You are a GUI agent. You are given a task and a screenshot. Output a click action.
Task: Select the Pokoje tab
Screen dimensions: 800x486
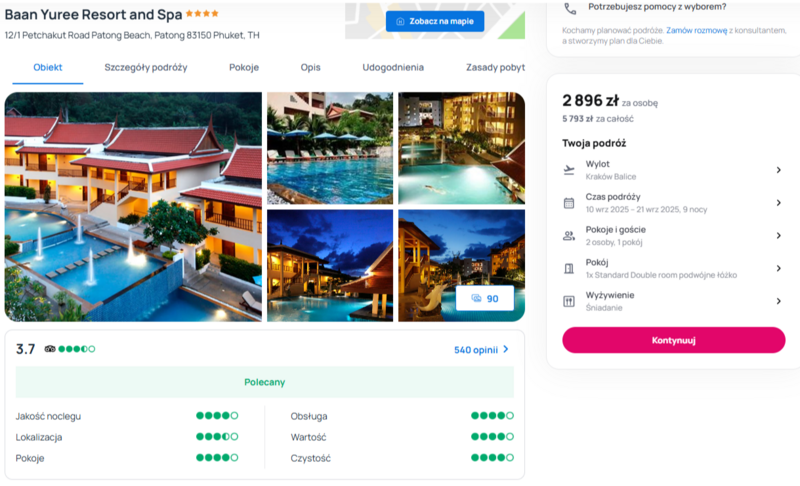(x=244, y=67)
